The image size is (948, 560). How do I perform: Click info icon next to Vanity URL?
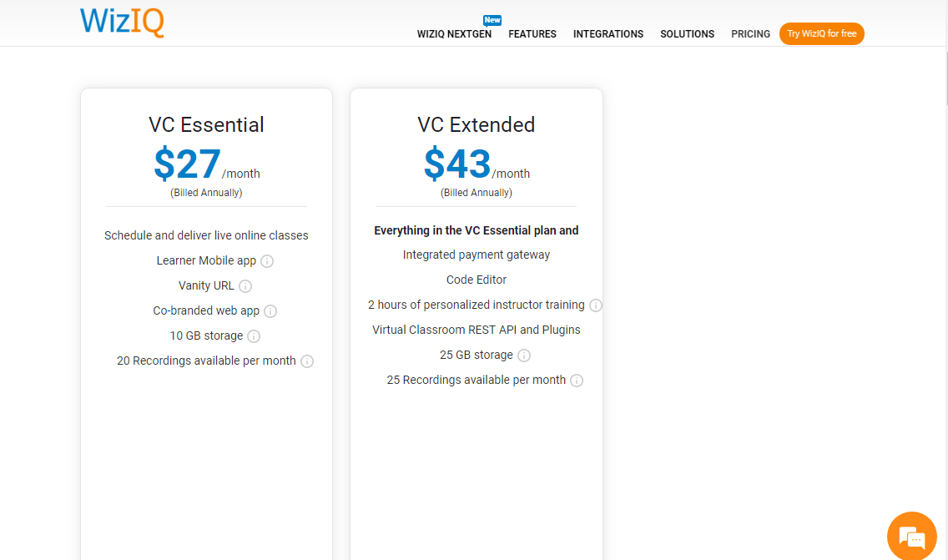pyautogui.click(x=245, y=286)
